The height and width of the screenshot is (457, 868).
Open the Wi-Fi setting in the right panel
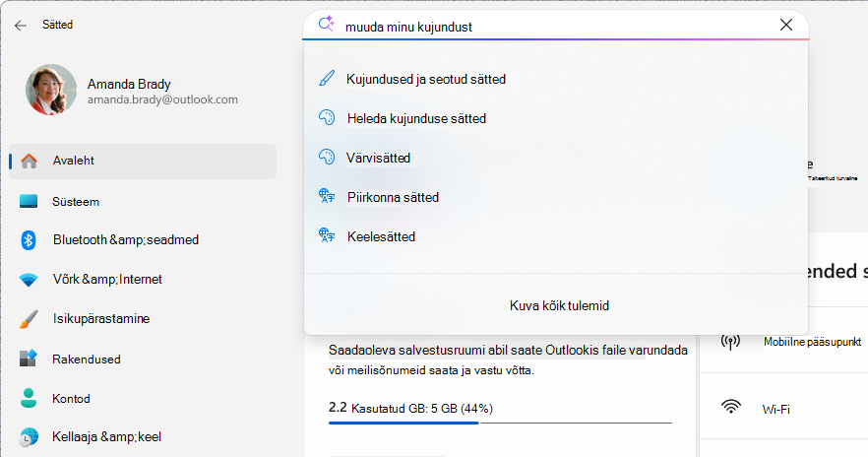click(x=775, y=410)
